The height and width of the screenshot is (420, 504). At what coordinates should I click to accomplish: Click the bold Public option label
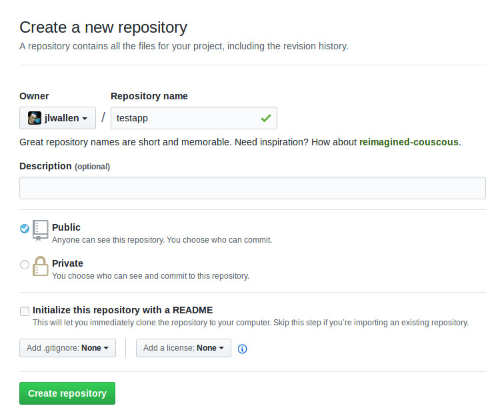pos(66,227)
